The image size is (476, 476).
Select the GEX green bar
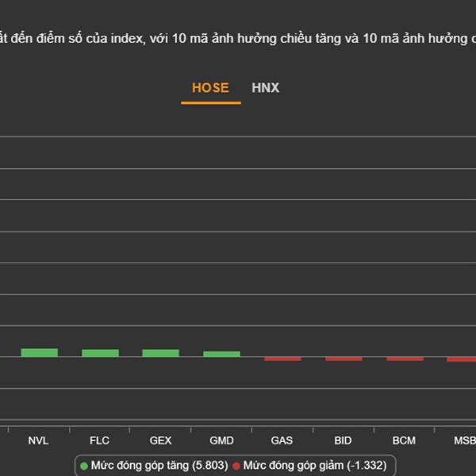(x=160, y=353)
